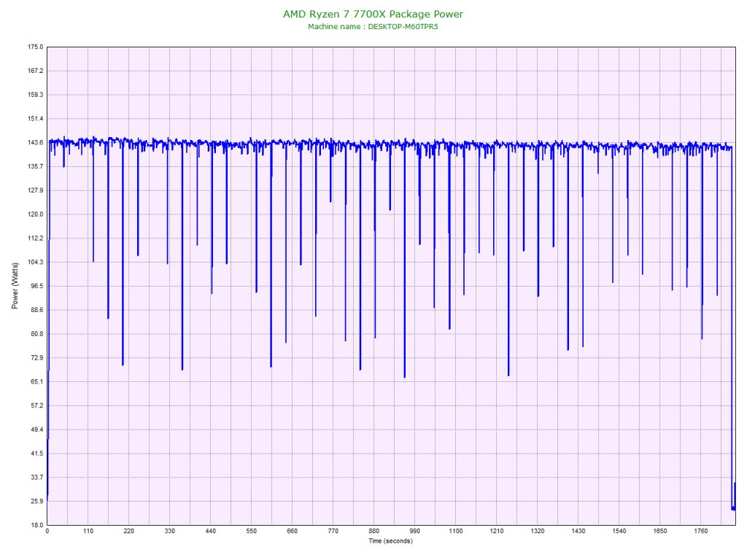Click the 104.3 y-axis tick label

(35, 262)
